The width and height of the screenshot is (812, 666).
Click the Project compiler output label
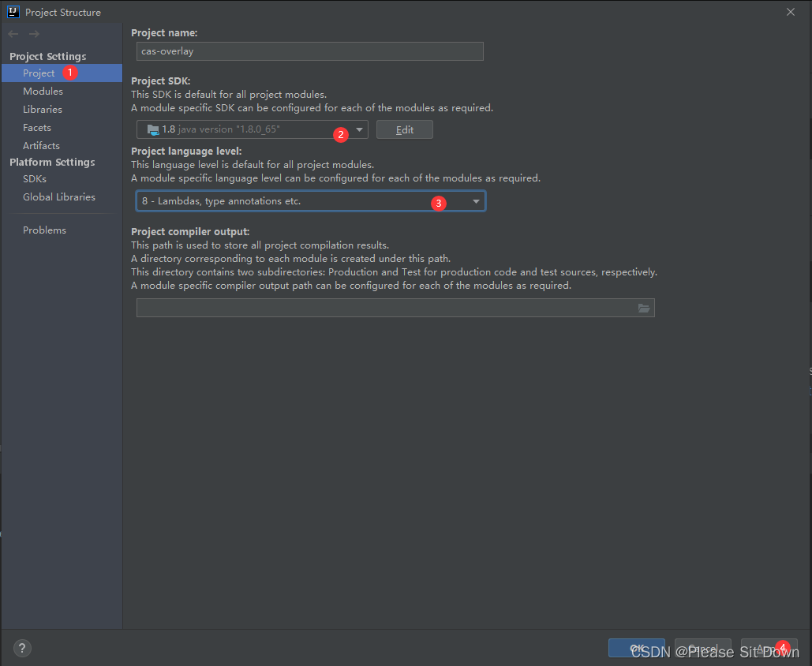[x=190, y=231]
